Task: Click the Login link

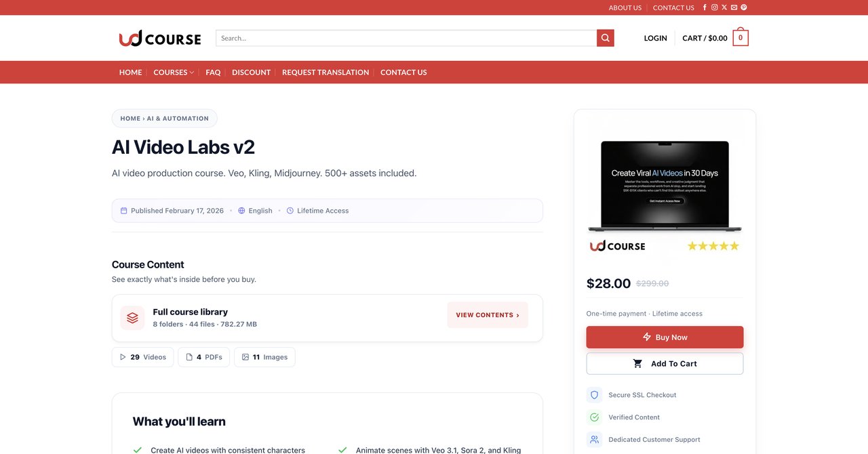Action: click(x=656, y=38)
